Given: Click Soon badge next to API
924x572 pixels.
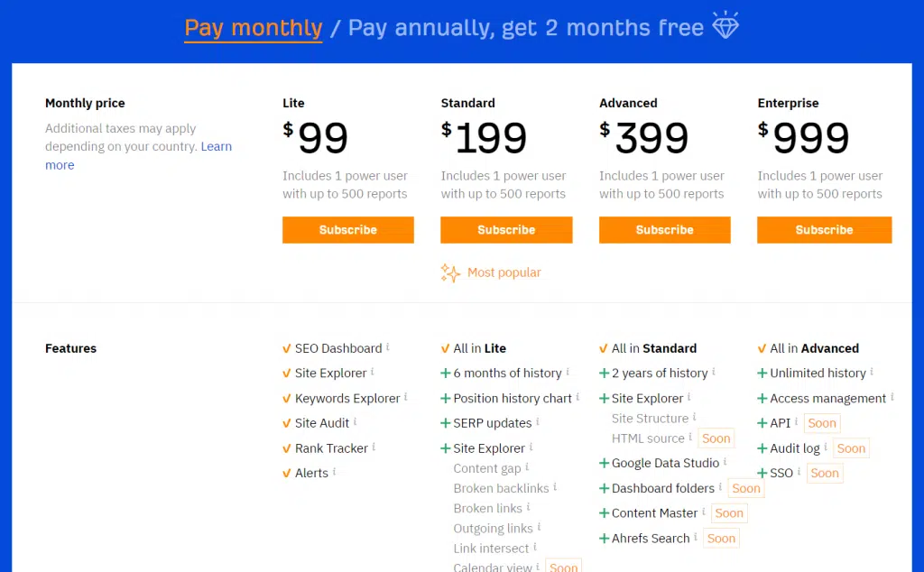Looking at the screenshot, I should [x=822, y=423].
